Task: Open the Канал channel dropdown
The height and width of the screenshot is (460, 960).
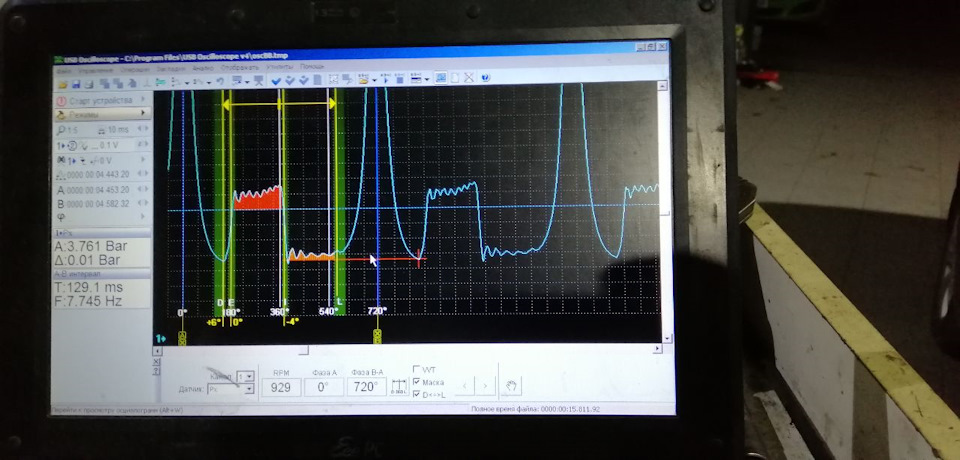Action: click(x=249, y=376)
